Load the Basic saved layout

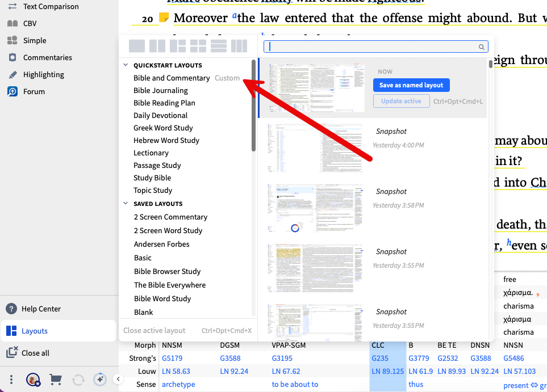[x=143, y=258]
